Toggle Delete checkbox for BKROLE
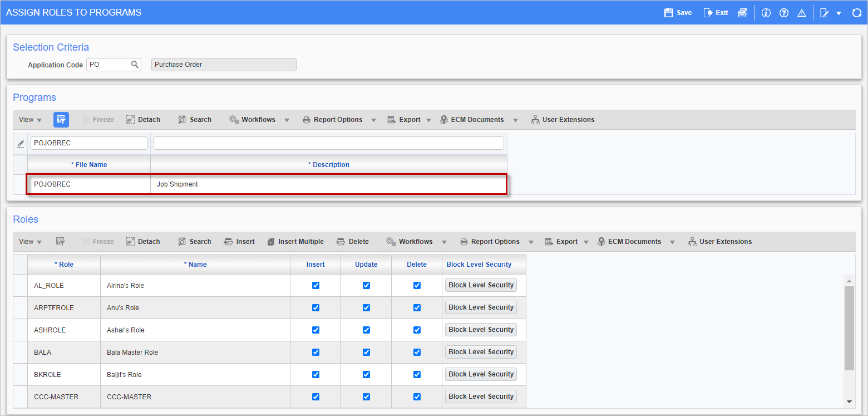This screenshot has width=868, height=416. pyautogui.click(x=417, y=374)
